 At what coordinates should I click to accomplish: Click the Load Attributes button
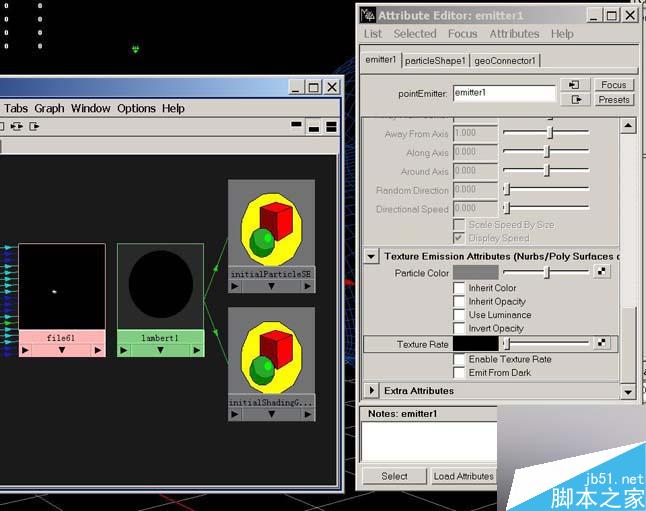pos(463,476)
